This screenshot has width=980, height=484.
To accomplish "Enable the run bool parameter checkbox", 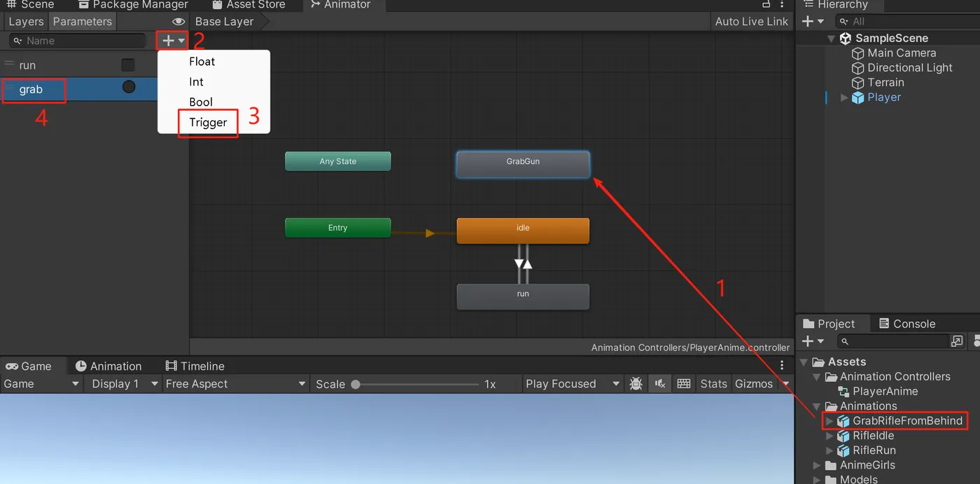I will pos(128,65).
